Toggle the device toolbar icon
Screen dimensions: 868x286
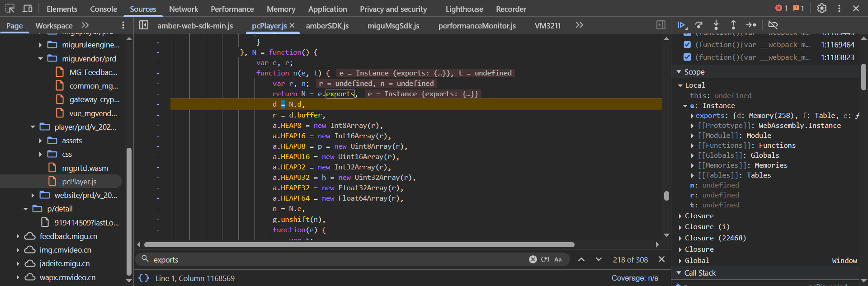click(x=28, y=9)
